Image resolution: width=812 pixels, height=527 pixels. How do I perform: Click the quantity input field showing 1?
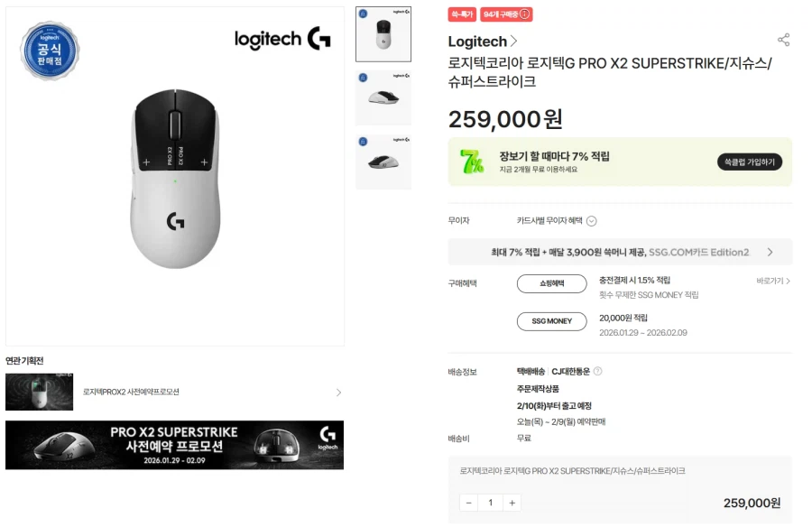tap(491, 503)
